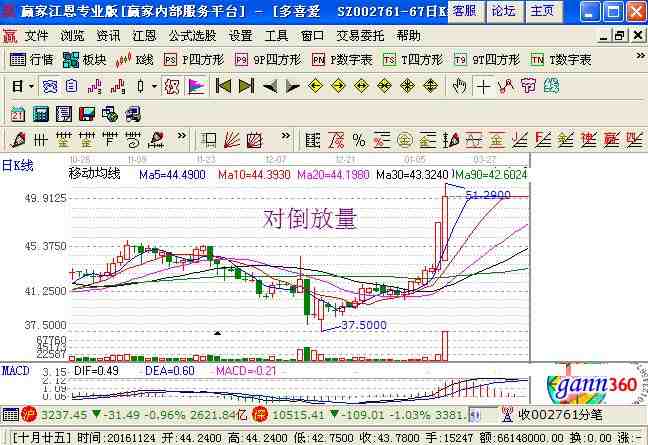
Task: Open the 工具 menu
Action: tap(276, 36)
